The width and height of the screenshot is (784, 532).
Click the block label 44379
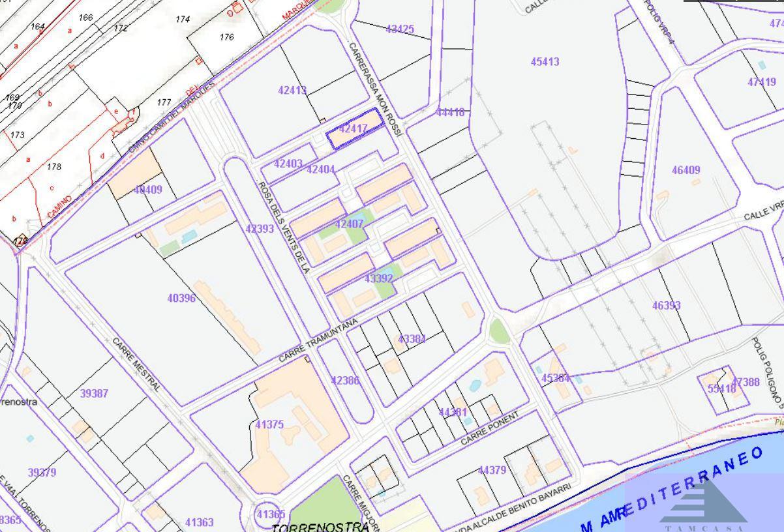[492, 470]
